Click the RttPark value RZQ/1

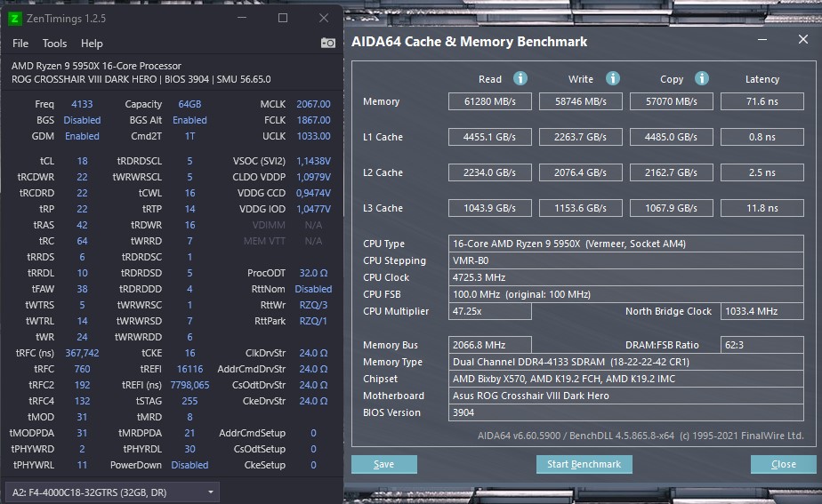pos(313,321)
